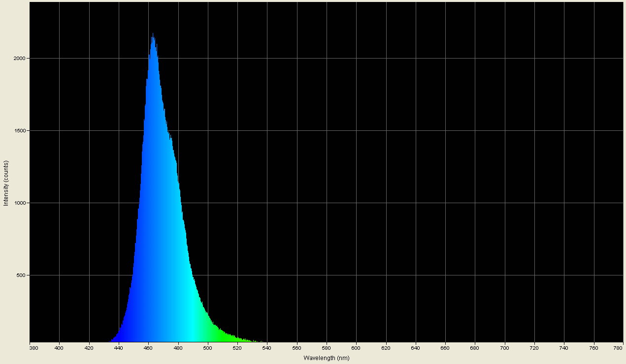626x364 pixels.
Task: Click the spectrum peak near 463 nm
Action: [x=153, y=34]
